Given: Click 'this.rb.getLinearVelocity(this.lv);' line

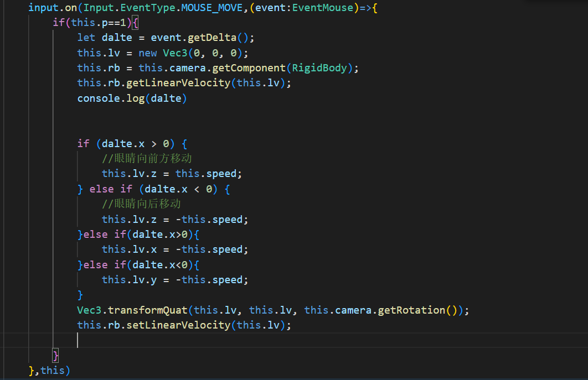Looking at the screenshot, I should point(184,83).
